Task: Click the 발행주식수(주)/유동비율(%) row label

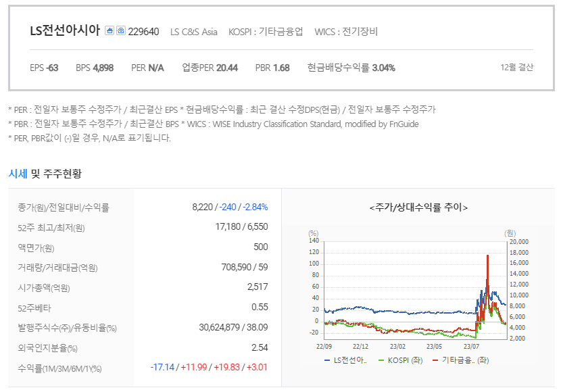Action: click(68, 328)
